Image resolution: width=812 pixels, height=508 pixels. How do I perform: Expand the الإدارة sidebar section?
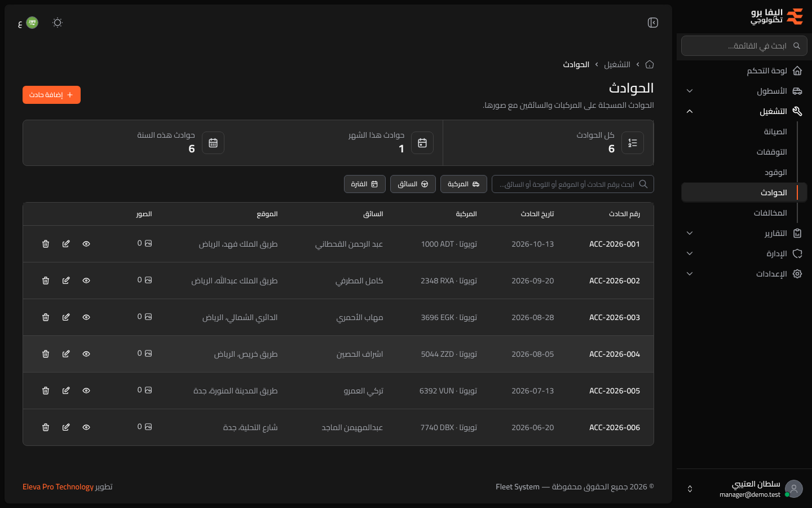click(x=744, y=253)
